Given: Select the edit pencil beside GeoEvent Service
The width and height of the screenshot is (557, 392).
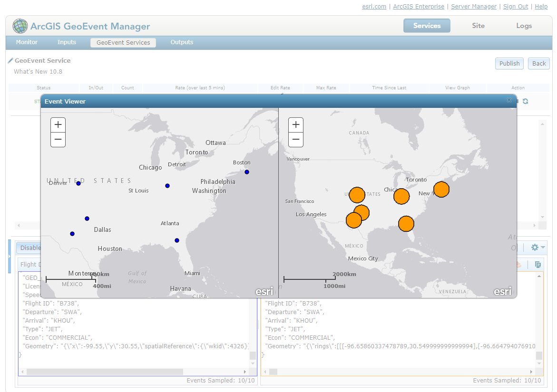Looking at the screenshot, I should click(10, 60).
